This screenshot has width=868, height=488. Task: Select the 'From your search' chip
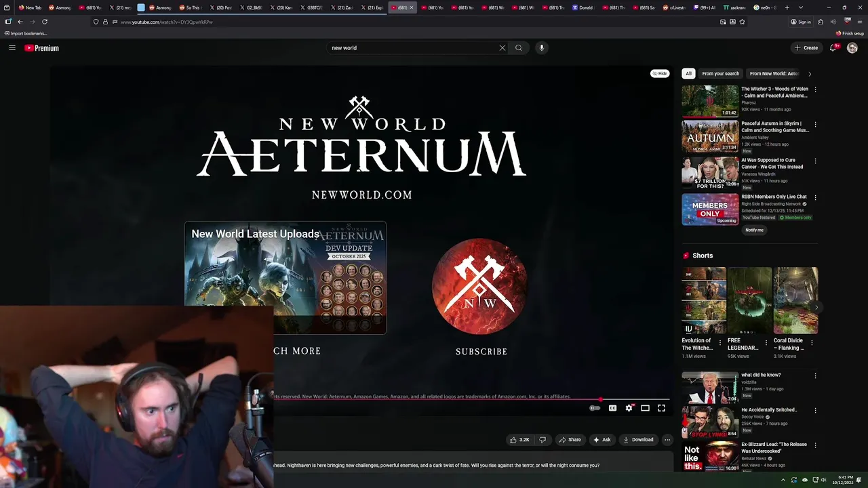pyautogui.click(x=720, y=73)
